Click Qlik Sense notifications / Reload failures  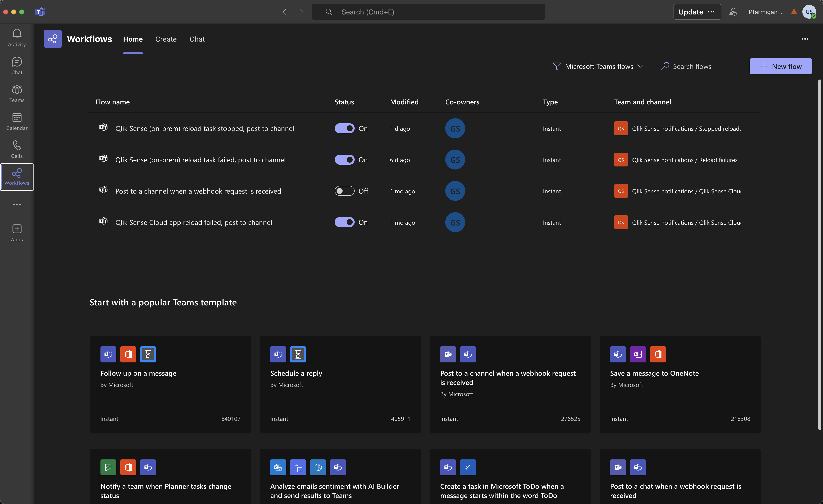point(685,160)
